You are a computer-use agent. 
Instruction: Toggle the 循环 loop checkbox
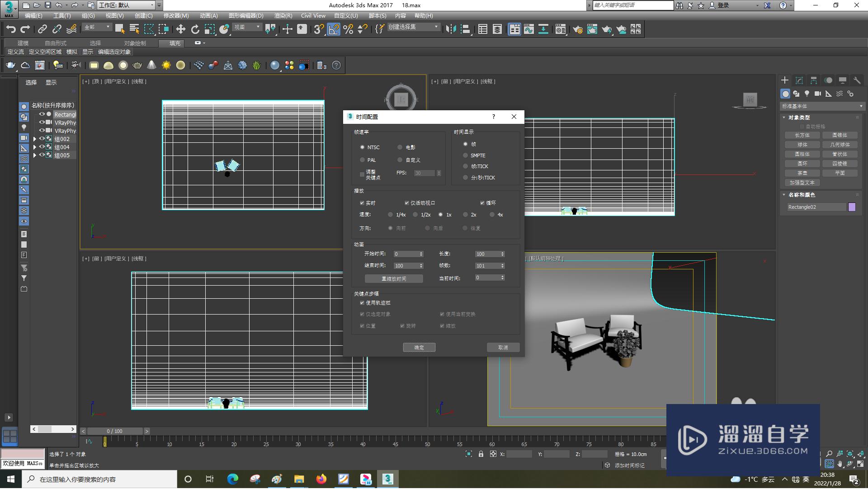(x=482, y=203)
